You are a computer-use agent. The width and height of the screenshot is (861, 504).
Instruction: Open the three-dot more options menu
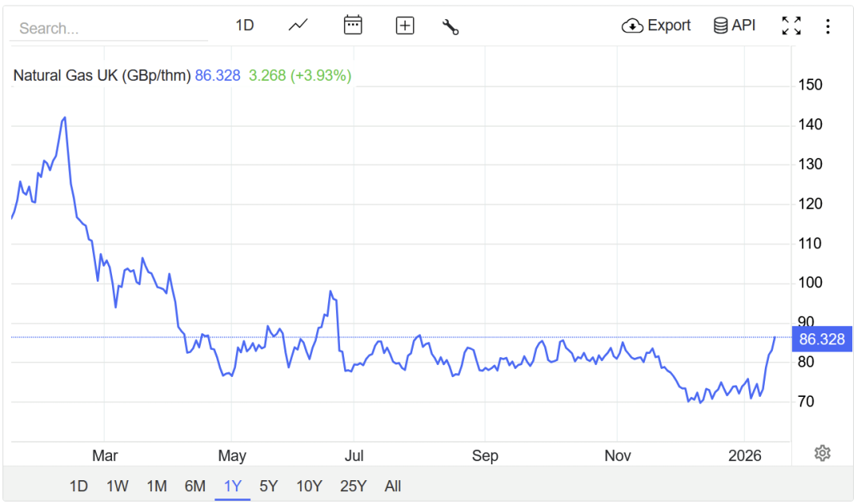[828, 26]
